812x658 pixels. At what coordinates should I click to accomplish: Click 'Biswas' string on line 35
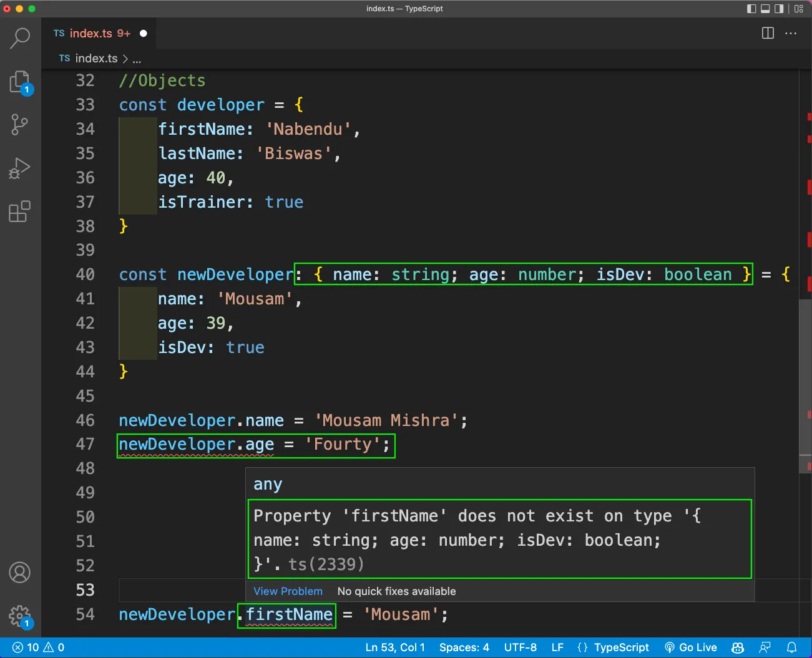pyautogui.click(x=293, y=153)
